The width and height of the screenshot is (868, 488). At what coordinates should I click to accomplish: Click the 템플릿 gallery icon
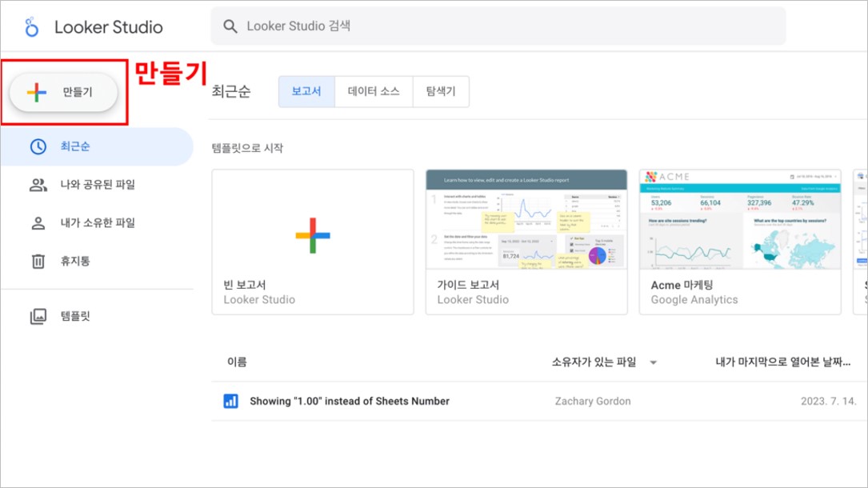click(x=38, y=316)
